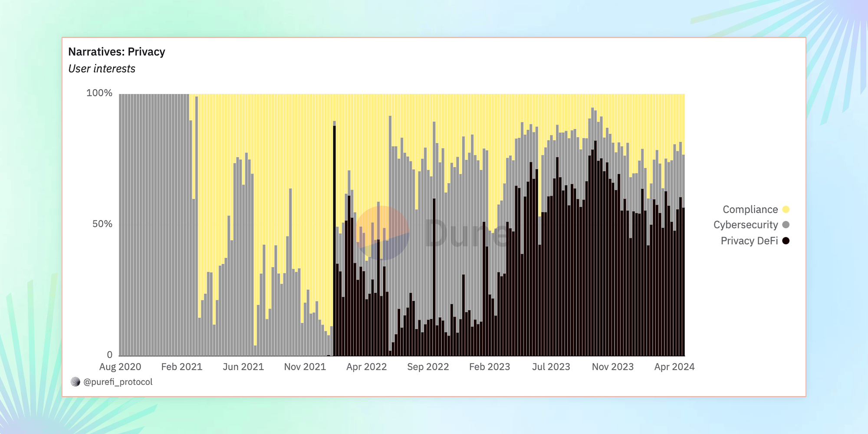Click the 100% y-axis label

[99, 93]
